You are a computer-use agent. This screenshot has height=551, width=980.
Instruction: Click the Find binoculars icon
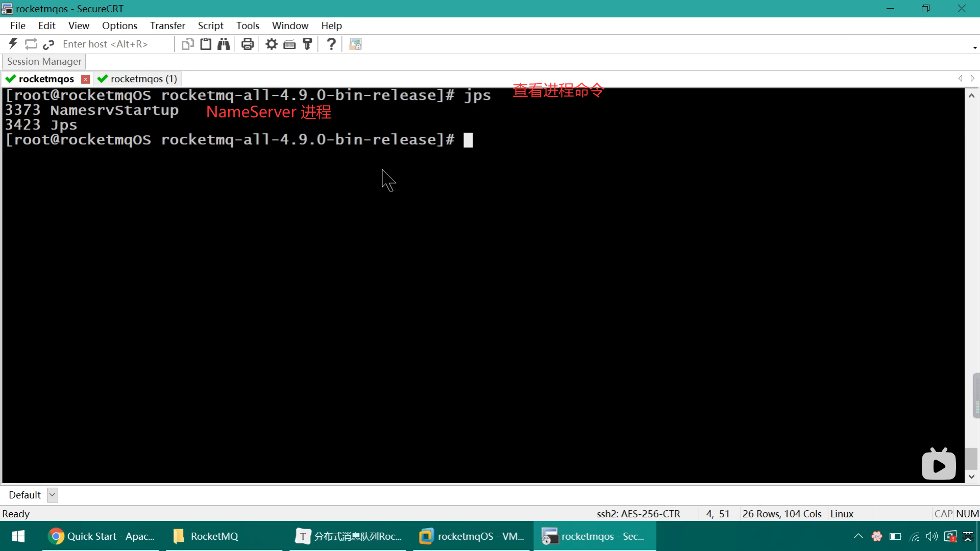(x=224, y=44)
